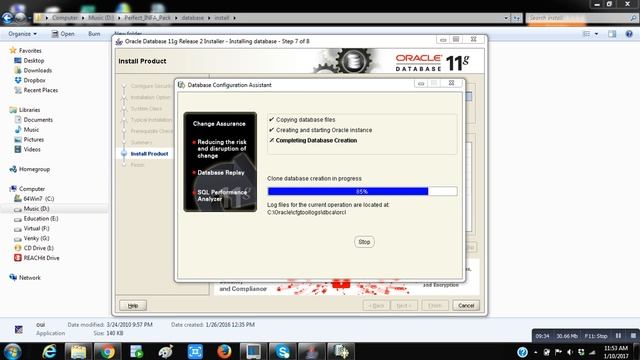Click 'database' in address path
This screenshot has width=640, height=360.
192,18
